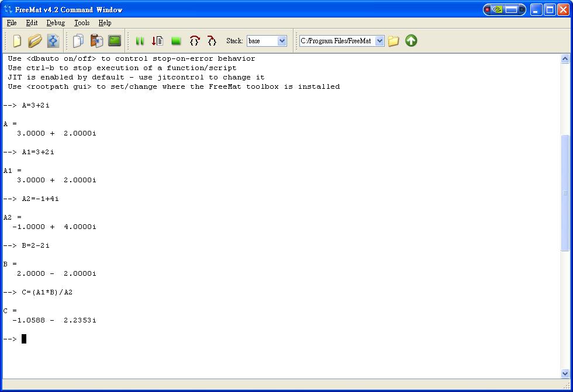Image resolution: width=573 pixels, height=392 pixels.
Task: Open the File menu
Action: pos(12,23)
